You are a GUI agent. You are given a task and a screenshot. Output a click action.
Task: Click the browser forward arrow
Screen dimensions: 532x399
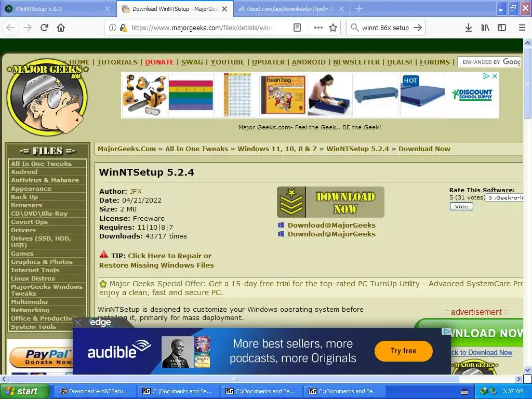[28, 28]
